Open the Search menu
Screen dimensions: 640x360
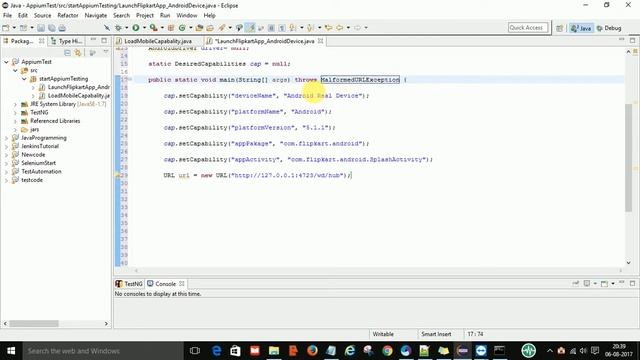121,16
